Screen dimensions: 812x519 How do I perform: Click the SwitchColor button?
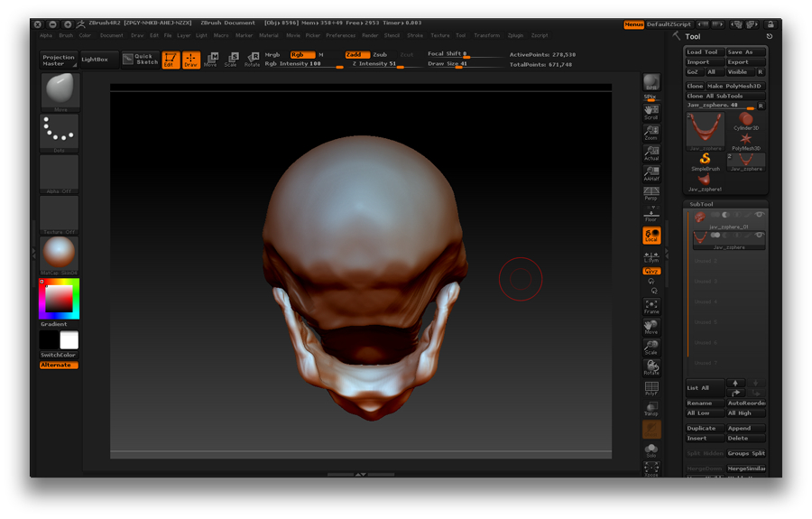59,355
